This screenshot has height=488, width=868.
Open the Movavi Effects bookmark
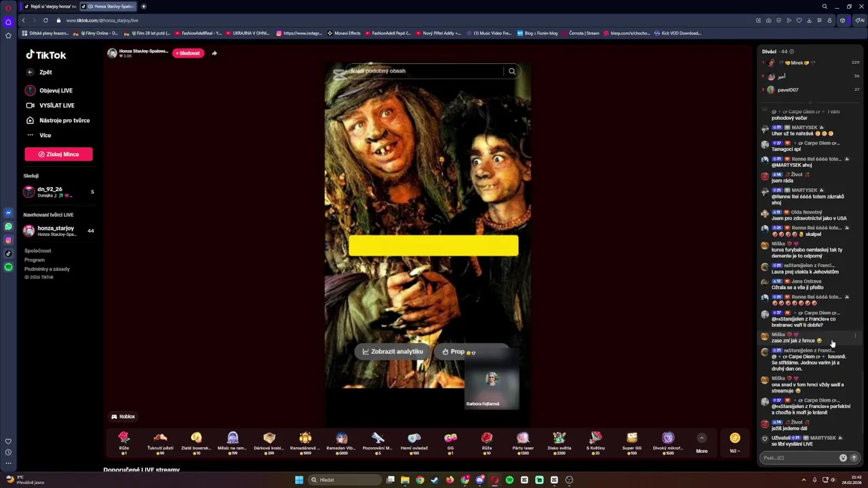[x=344, y=33]
